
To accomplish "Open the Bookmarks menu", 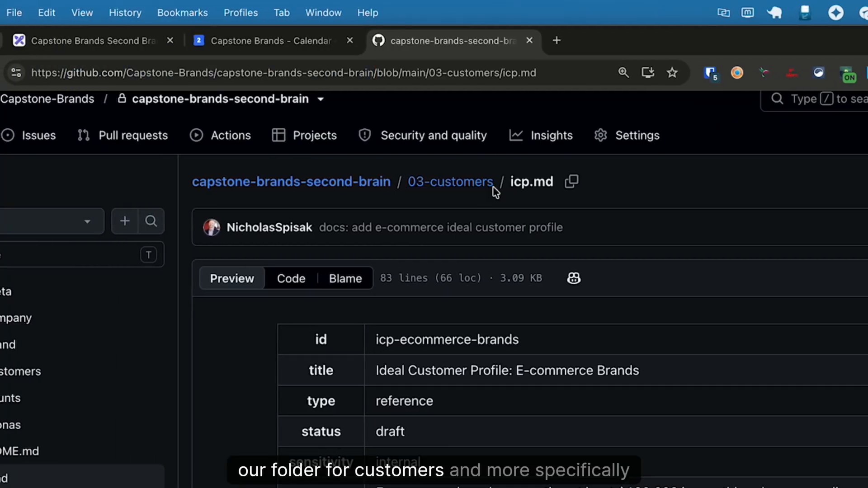I will pos(182,13).
